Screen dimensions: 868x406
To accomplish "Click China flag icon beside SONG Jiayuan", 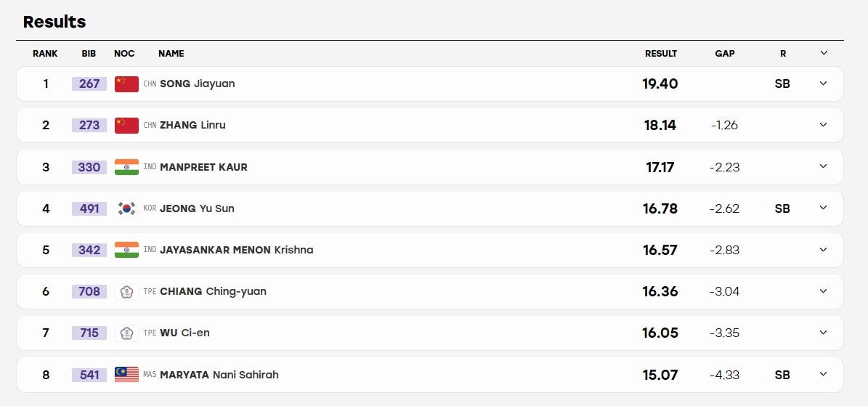I will pos(126,84).
